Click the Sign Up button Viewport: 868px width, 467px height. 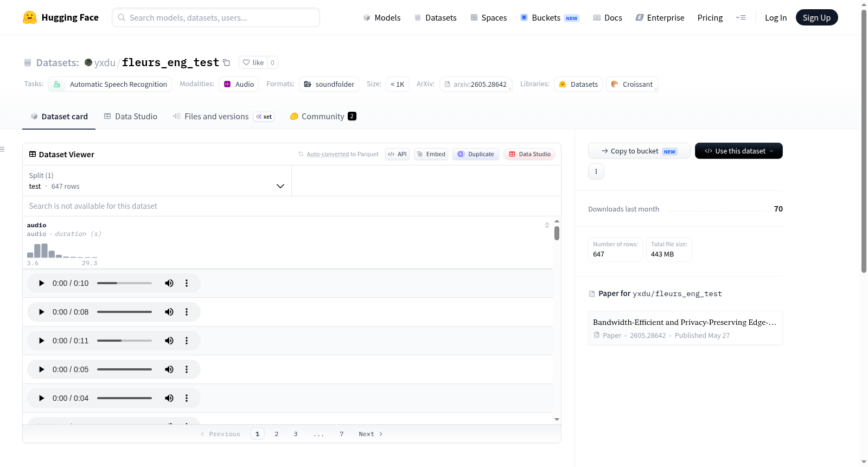(x=816, y=17)
